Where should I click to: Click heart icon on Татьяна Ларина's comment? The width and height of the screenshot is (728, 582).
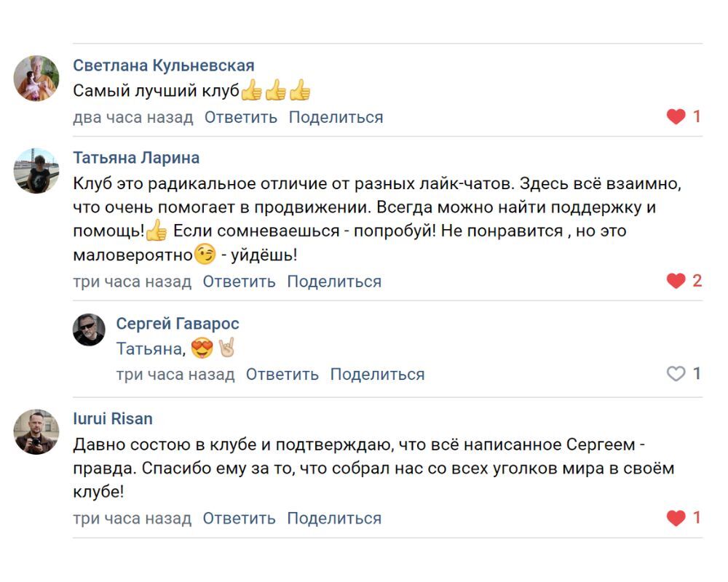click(676, 281)
